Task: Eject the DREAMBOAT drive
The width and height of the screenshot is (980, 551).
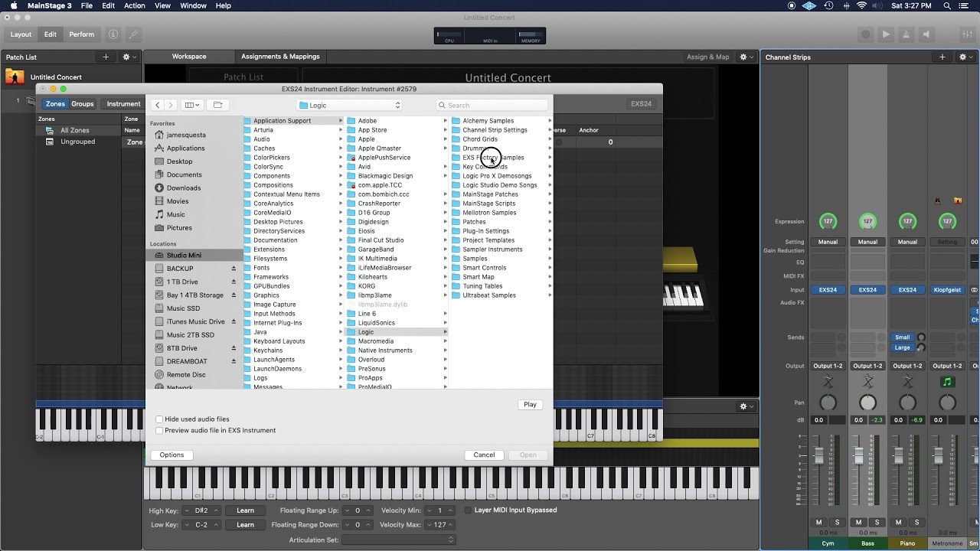Action: pos(234,361)
